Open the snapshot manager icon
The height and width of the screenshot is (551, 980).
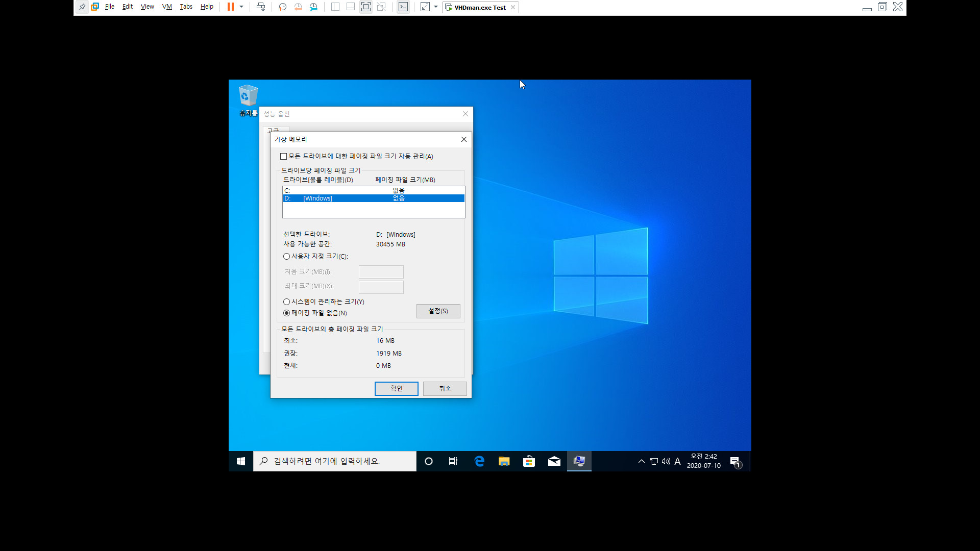coord(313,7)
